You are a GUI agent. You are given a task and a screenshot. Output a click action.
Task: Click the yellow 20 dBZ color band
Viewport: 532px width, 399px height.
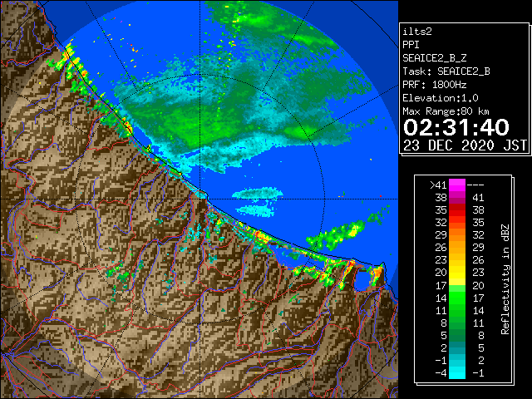tap(457, 273)
